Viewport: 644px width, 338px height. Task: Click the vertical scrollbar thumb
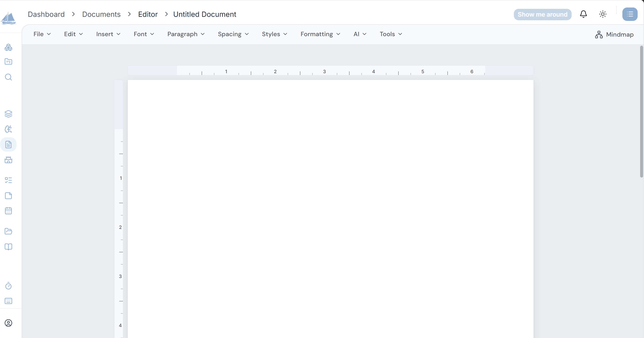pyautogui.click(x=641, y=111)
